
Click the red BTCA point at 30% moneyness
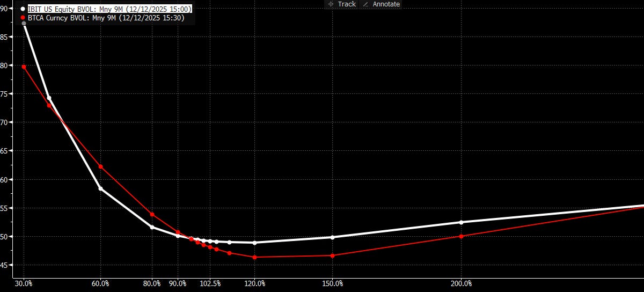point(24,67)
